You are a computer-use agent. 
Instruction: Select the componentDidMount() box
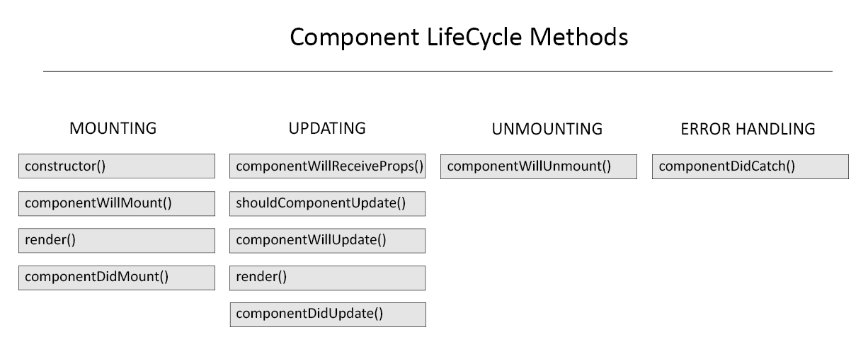coord(117,278)
